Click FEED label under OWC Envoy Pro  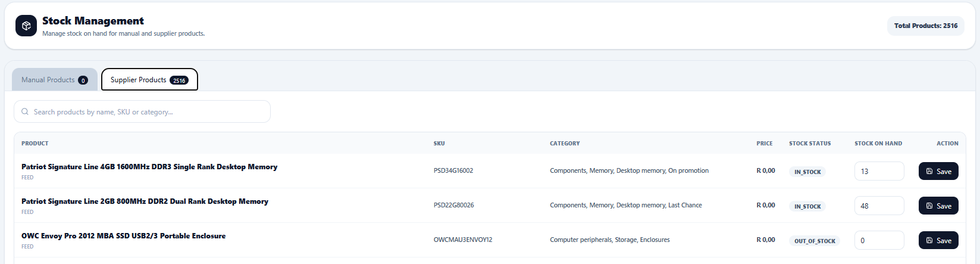click(27, 247)
